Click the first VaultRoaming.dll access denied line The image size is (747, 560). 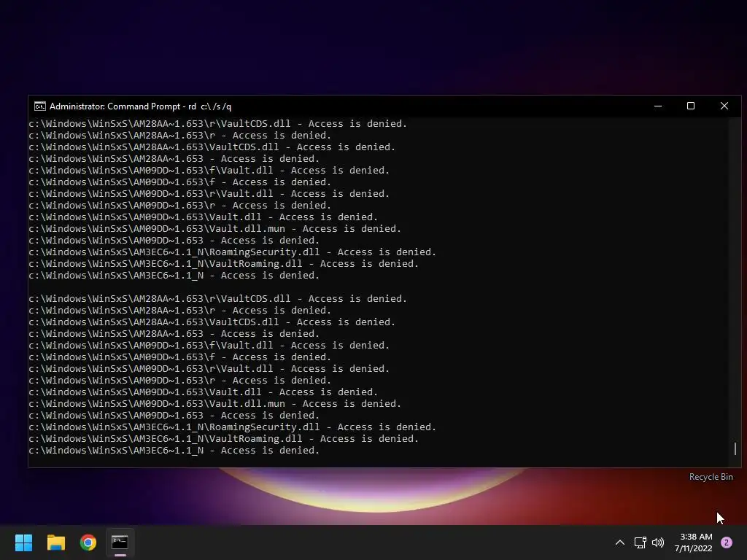223,263
